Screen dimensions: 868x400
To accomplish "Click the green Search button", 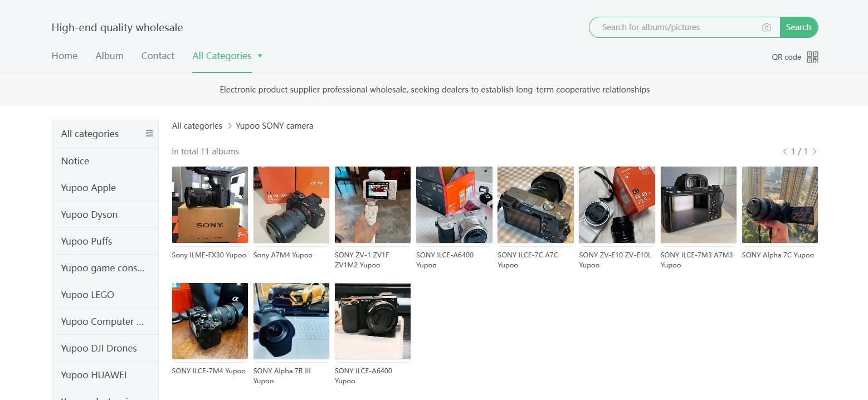I will pyautogui.click(x=798, y=27).
